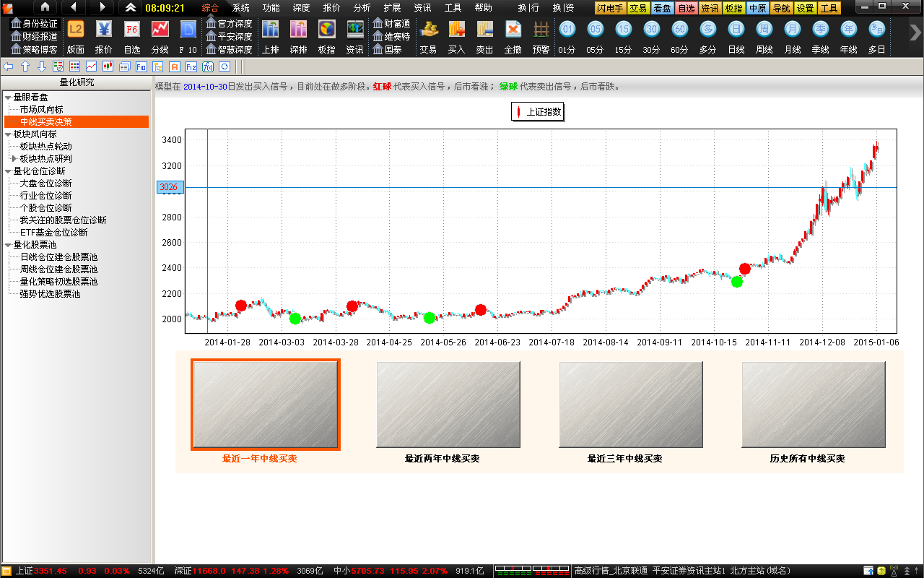Open the 财富通 link
The width and height of the screenshot is (924, 578).
pos(391,24)
